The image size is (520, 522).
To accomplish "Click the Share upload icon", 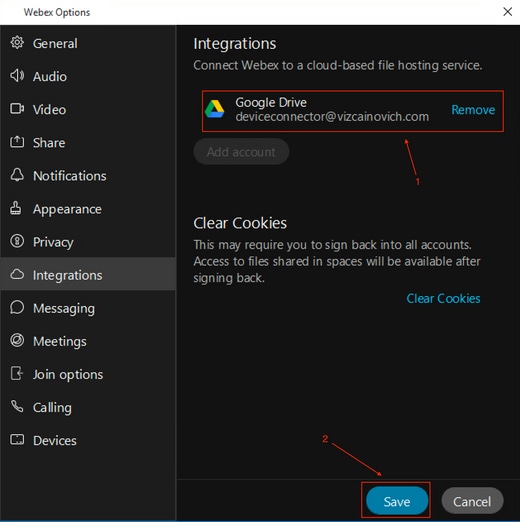I will (17, 142).
